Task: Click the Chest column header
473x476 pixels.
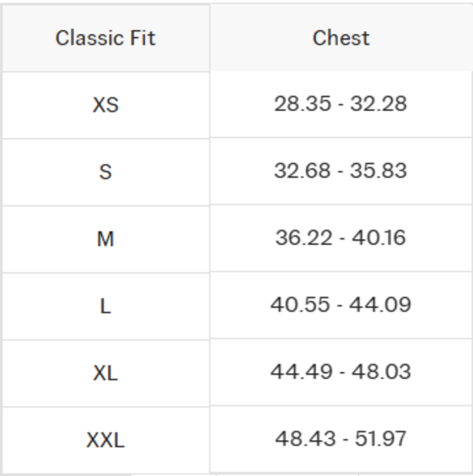Action: coord(341,38)
